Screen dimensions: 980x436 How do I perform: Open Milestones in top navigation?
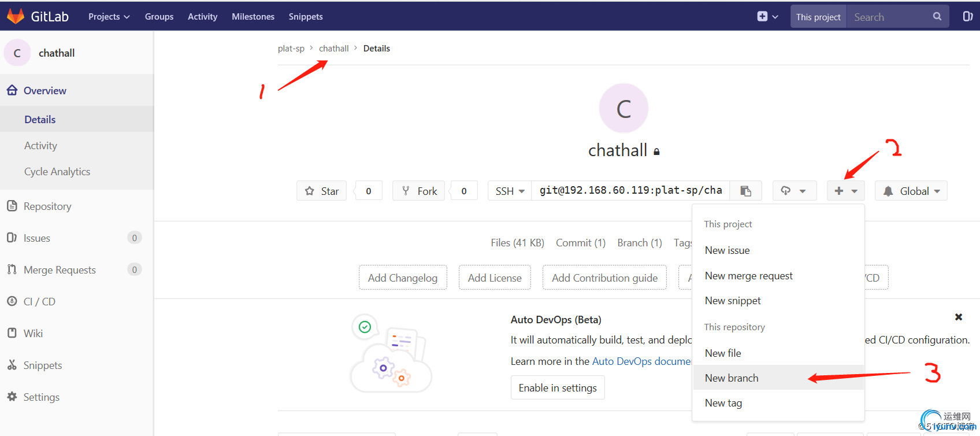click(253, 17)
